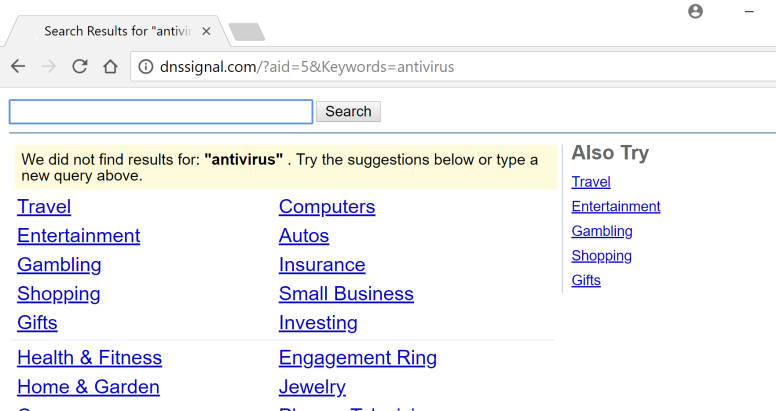Follow the Health & Fitness link
This screenshot has width=776, height=411.
(x=89, y=358)
